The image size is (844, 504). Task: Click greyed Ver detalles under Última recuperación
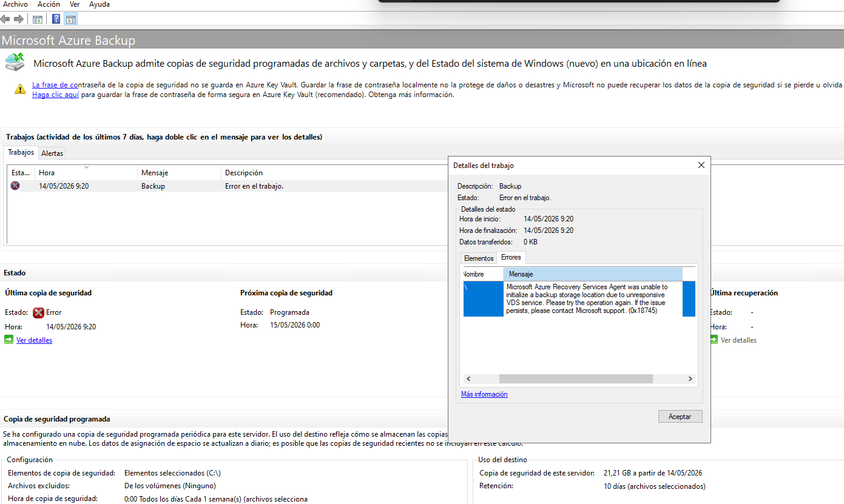[x=738, y=340]
